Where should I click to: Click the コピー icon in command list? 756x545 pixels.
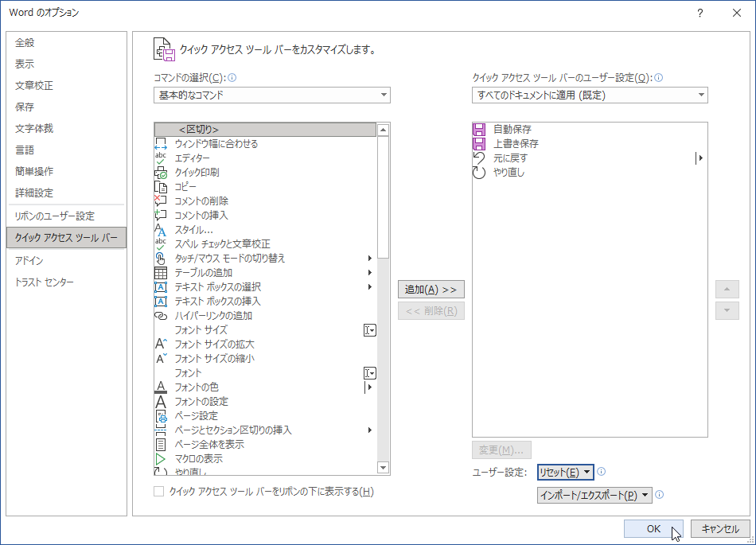pos(161,186)
